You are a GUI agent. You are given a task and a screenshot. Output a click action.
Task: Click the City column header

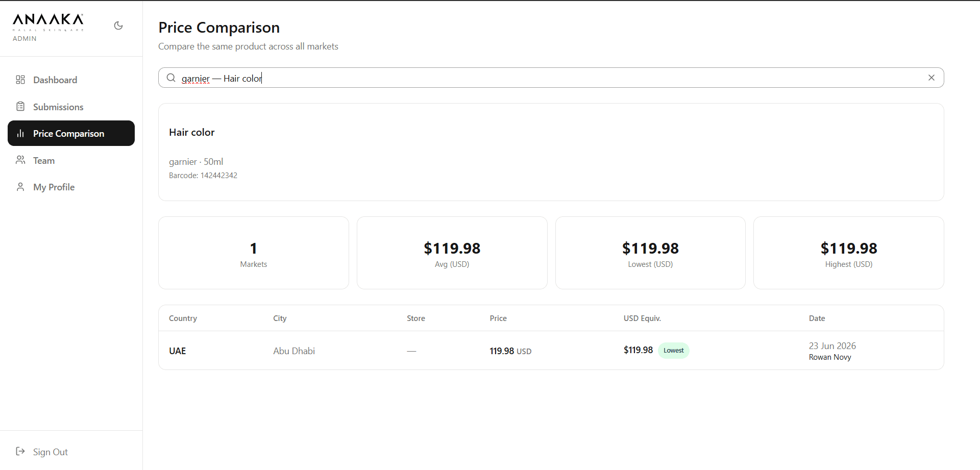[x=280, y=318]
